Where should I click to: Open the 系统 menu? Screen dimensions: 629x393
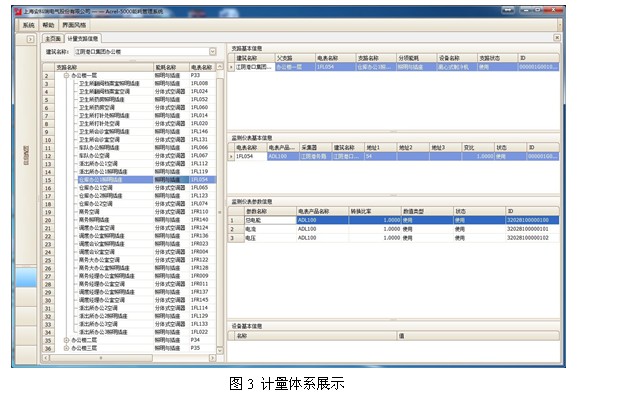[28, 25]
